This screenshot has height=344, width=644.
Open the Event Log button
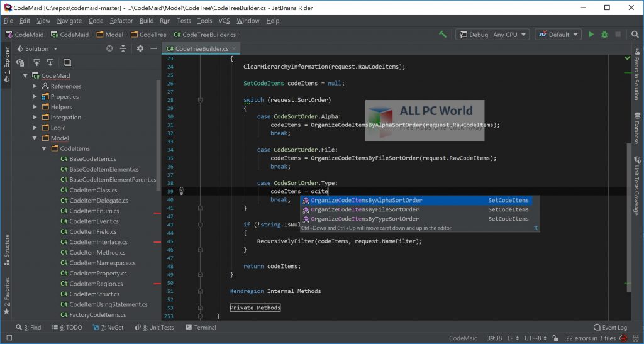pyautogui.click(x=610, y=327)
